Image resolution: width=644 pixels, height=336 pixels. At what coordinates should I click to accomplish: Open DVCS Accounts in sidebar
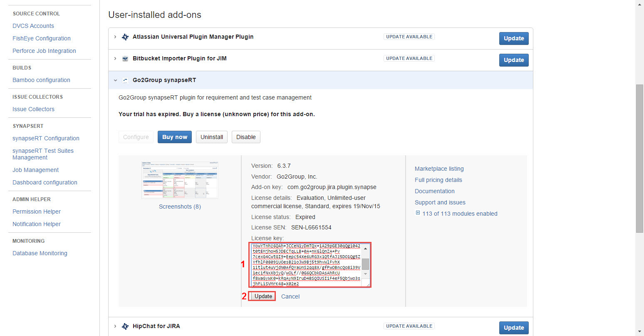(33, 26)
